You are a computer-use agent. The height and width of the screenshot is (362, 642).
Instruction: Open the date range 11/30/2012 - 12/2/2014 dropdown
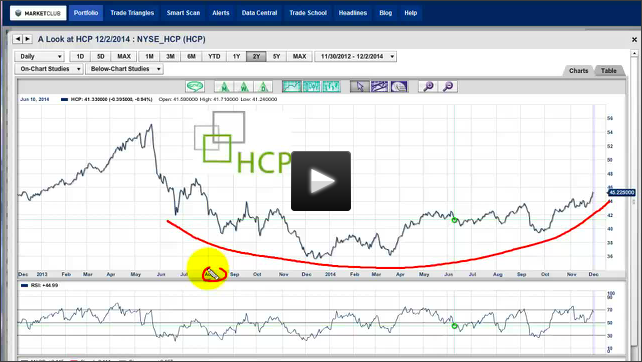click(x=355, y=57)
